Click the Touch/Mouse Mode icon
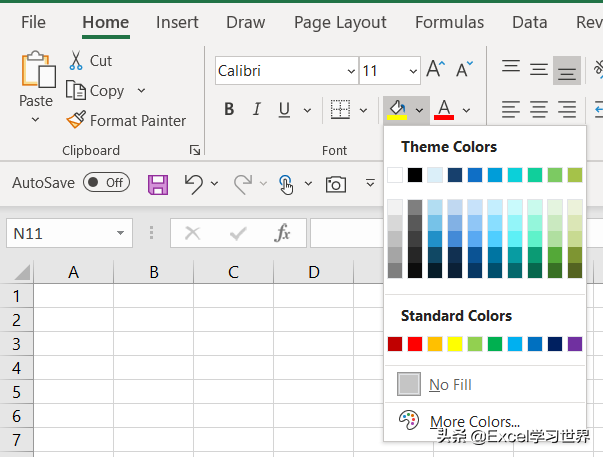Image resolution: width=603 pixels, height=457 pixels. click(286, 185)
